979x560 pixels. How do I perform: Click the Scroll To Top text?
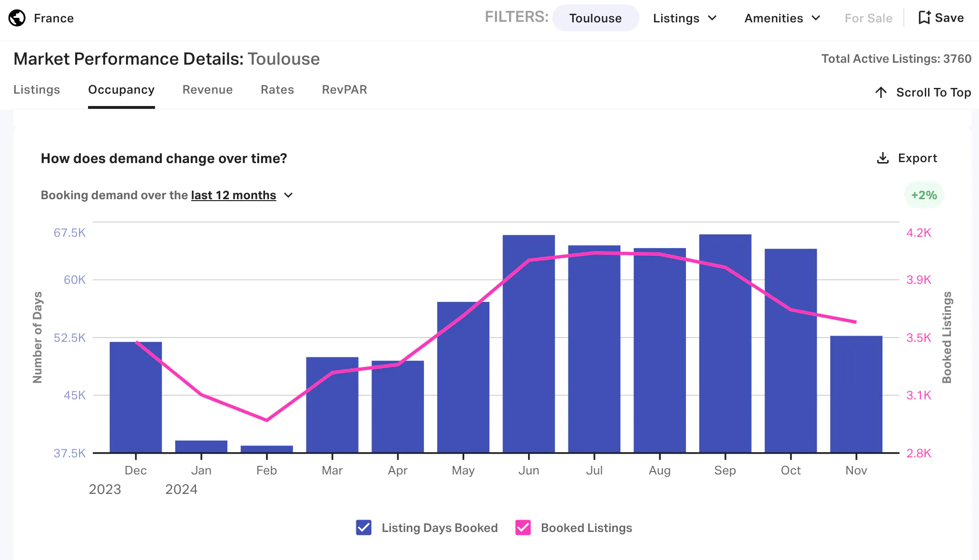[933, 92]
